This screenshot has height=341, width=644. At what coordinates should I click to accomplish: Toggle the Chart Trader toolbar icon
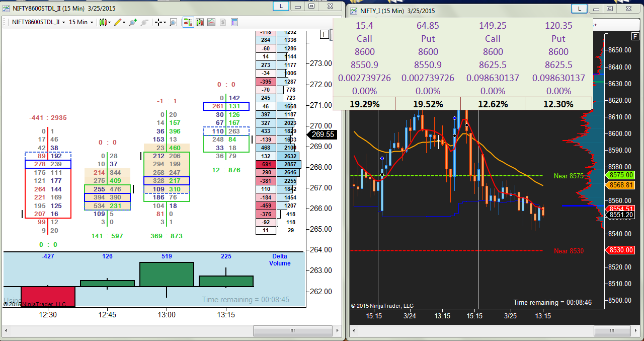click(188, 22)
